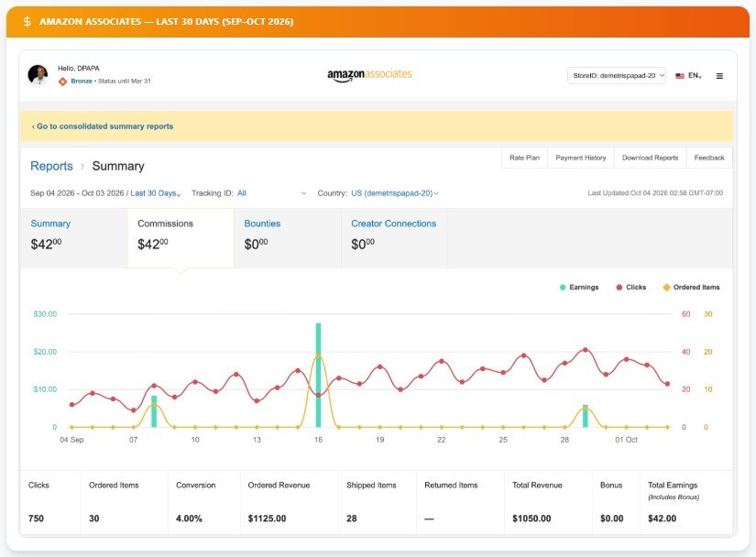This screenshot has height=557, width=756.
Task: Open the Rate Plan page
Action: pyautogui.click(x=524, y=158)
